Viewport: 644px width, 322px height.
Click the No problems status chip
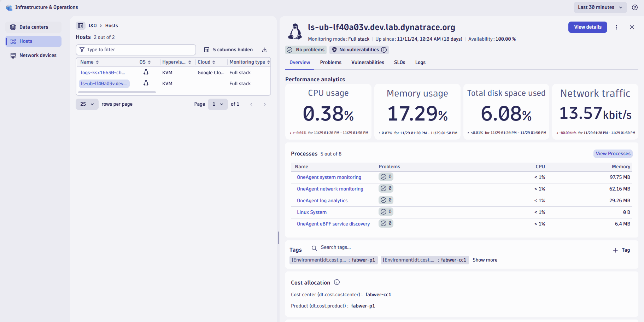(306, 50)
